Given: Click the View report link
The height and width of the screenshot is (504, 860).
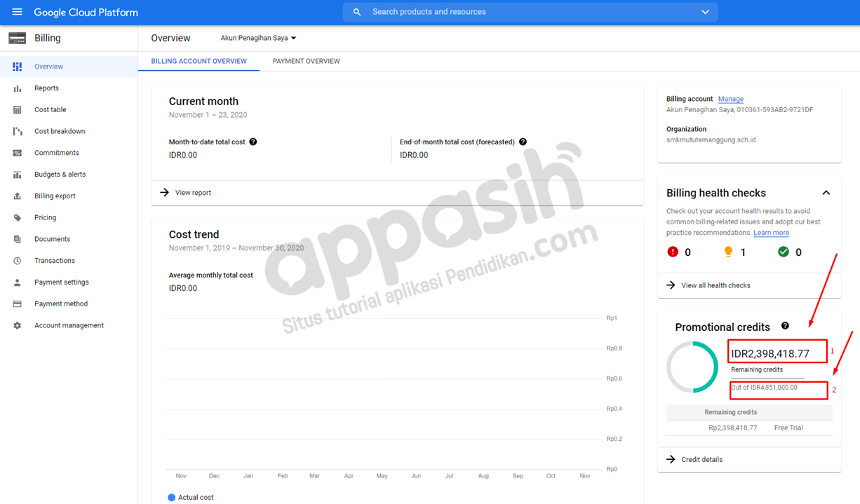Looking at the screenshot, I should [193, 193].
